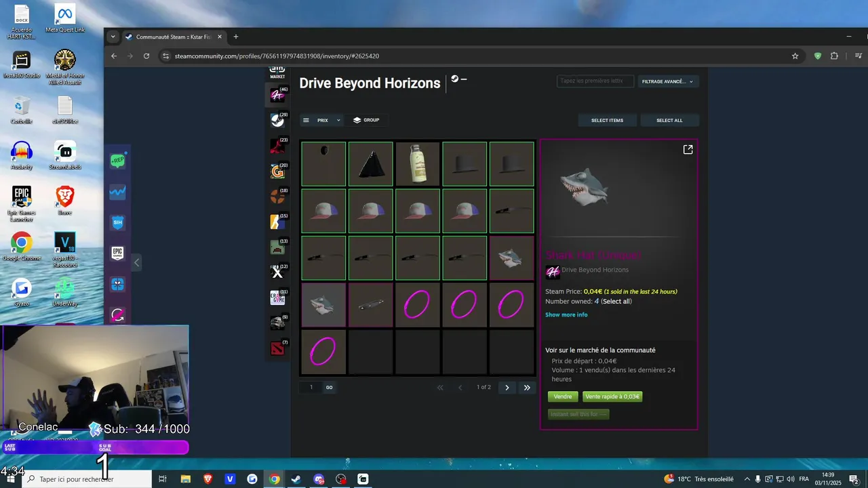Open the Crab Game inventory (11)
Image resolution: width=868 pixels, height=488 pixels.
277,298
